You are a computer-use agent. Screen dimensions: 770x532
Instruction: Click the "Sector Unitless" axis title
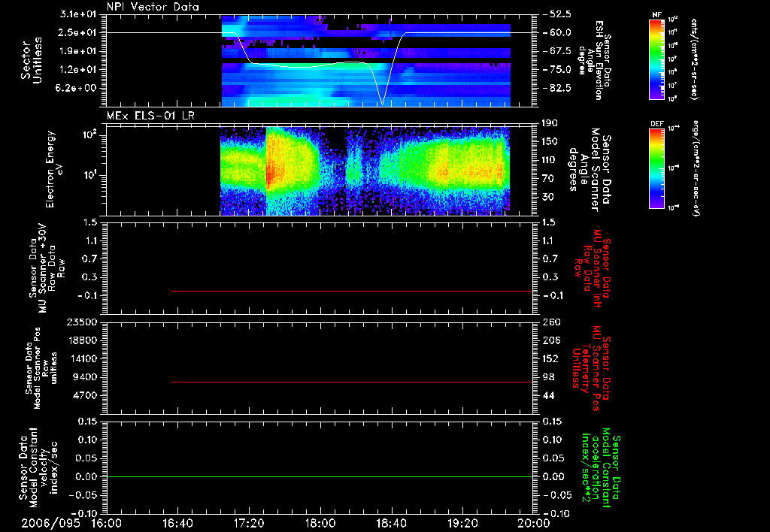(x=32, y=60)
